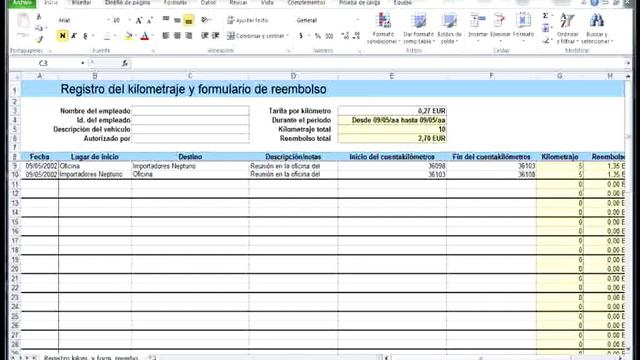Open the Archivo tab

[x=22, y=3]
